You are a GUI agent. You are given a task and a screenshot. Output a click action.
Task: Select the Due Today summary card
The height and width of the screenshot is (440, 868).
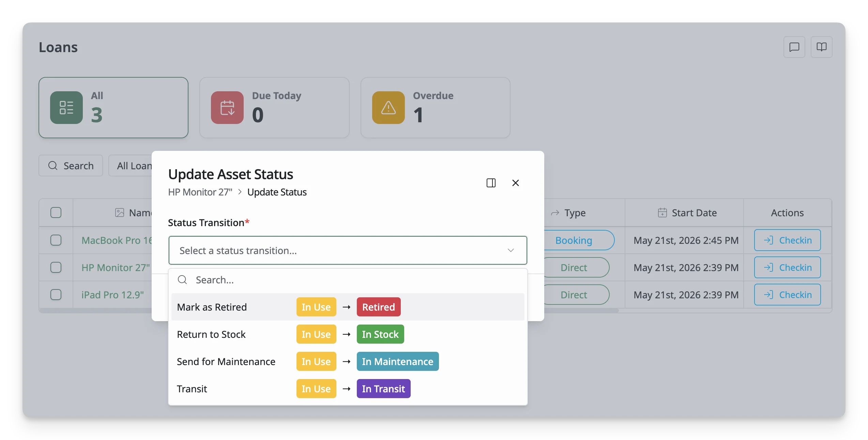point(274,108)
